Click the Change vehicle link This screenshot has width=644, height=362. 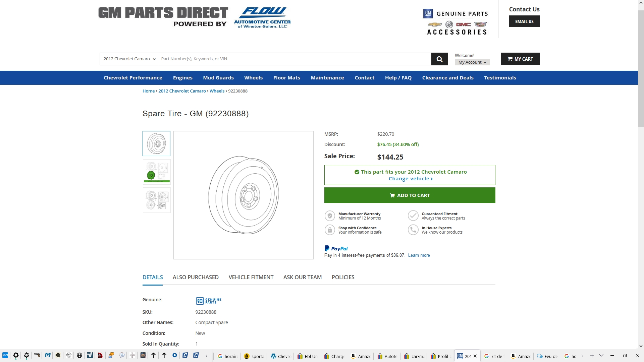click(410, 179)
